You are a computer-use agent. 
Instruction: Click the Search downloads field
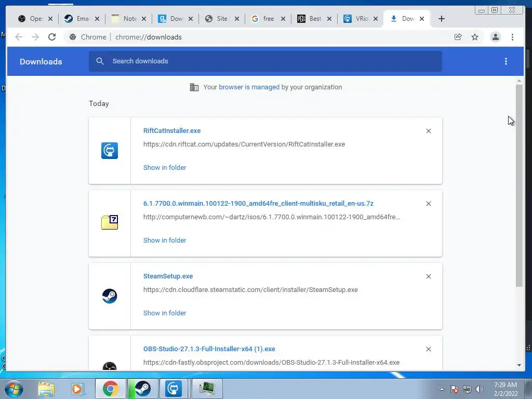[x=265, y=61]
